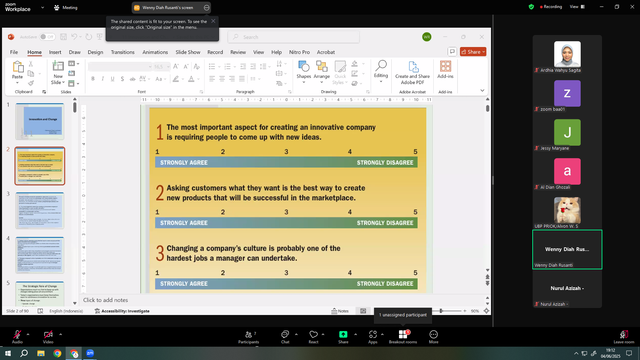
Task: Open the More options in Zoom toolbar
Action: pos(433,337)
